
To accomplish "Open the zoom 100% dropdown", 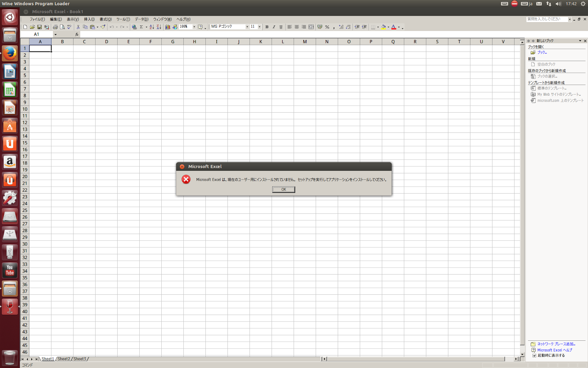I will pyautogui.click(x=194, y=27).
